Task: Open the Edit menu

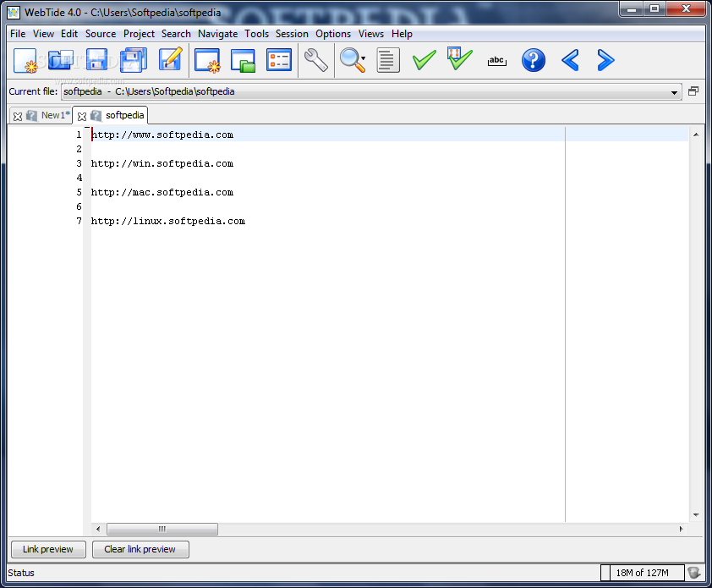Action: (x=69, y=34)
